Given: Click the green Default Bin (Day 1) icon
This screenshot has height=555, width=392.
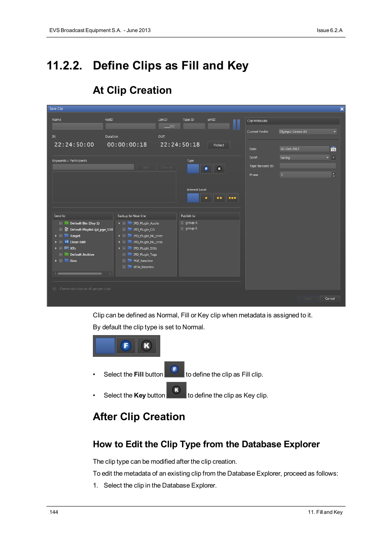Looking at the screenshot, I should click(x=67, y=223).
